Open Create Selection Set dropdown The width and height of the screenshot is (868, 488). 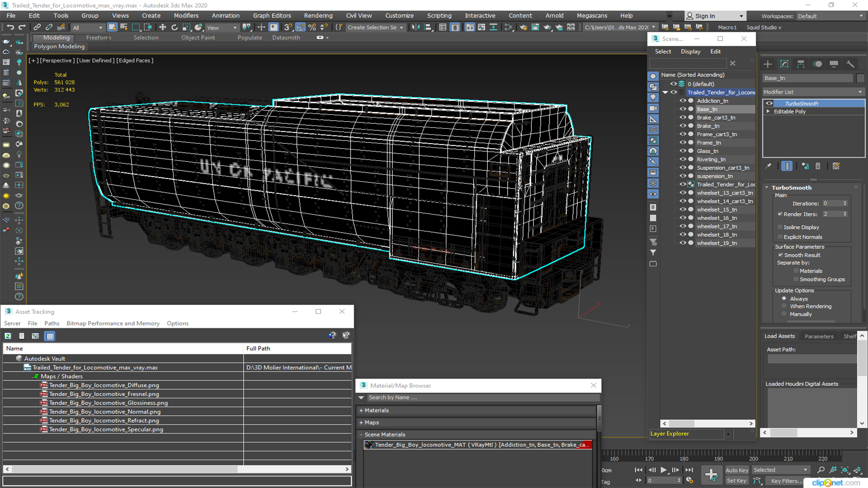point(375,28)
